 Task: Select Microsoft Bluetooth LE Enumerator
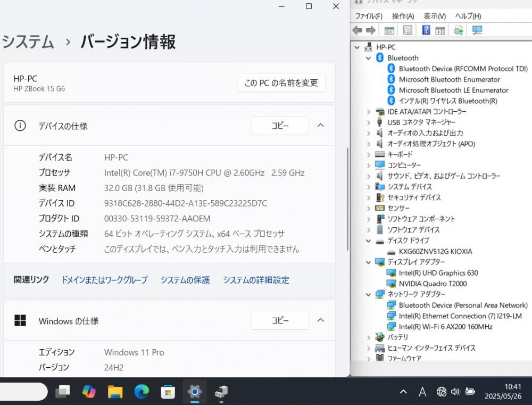click(454, 90)
